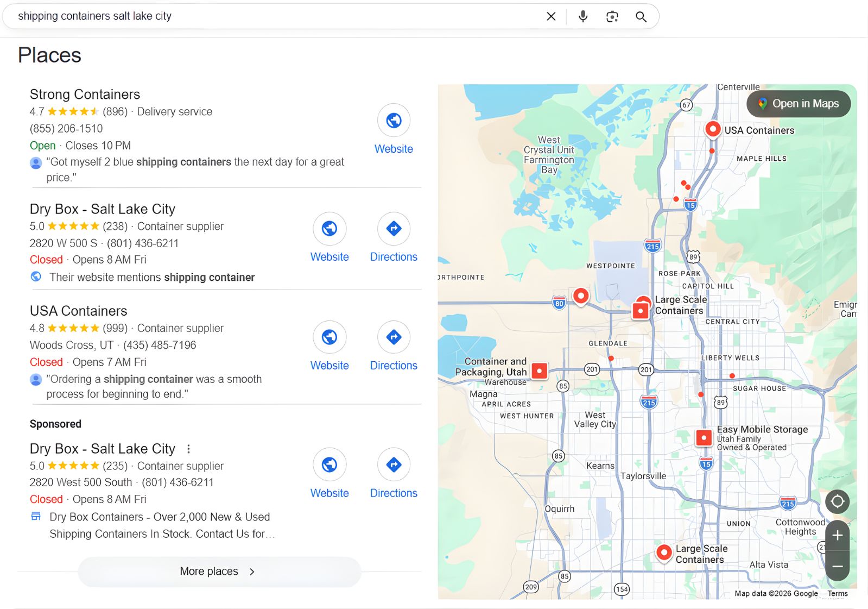Click 'Map data ©2026 Google' attribution
Viewport: 868px width, 609px height.
pos(776,594)
